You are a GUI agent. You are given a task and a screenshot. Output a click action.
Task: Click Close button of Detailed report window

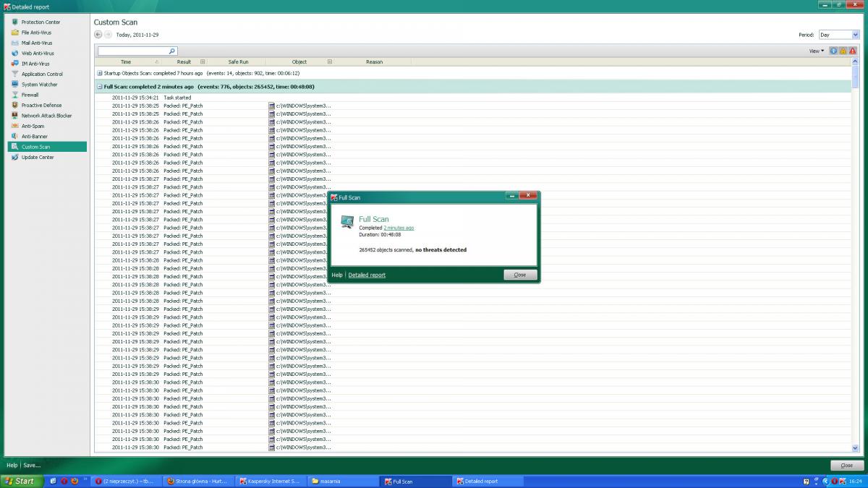point(846,465)
